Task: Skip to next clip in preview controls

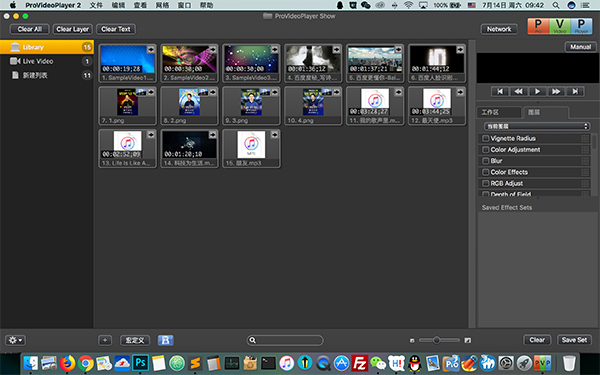Action: 575,91
